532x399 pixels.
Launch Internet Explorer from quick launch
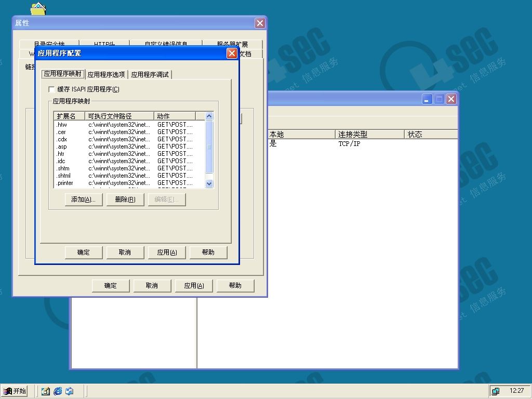click(x=58, y=391)
